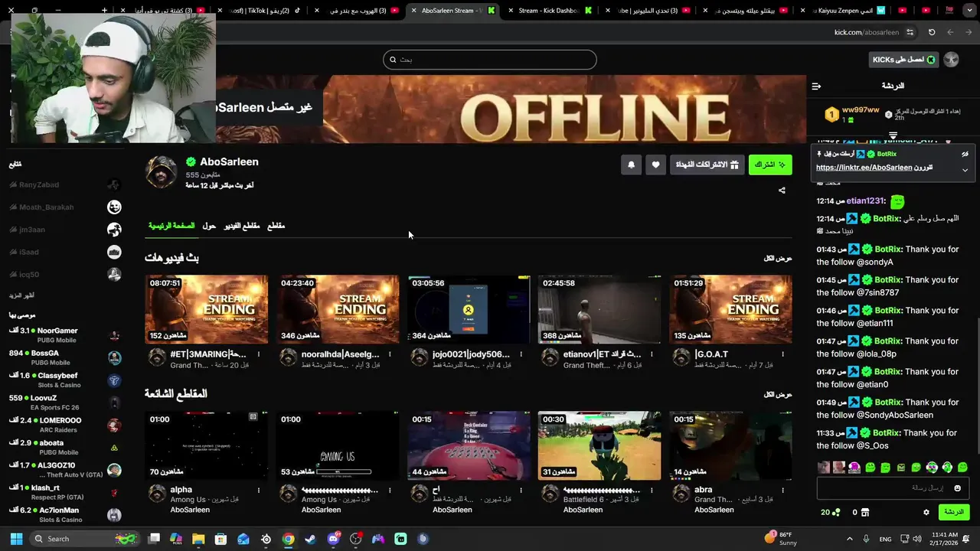The height and width of the screenshot is (551, 980).
Task: Share the AboSarleen channel
Action: point(782,191)
